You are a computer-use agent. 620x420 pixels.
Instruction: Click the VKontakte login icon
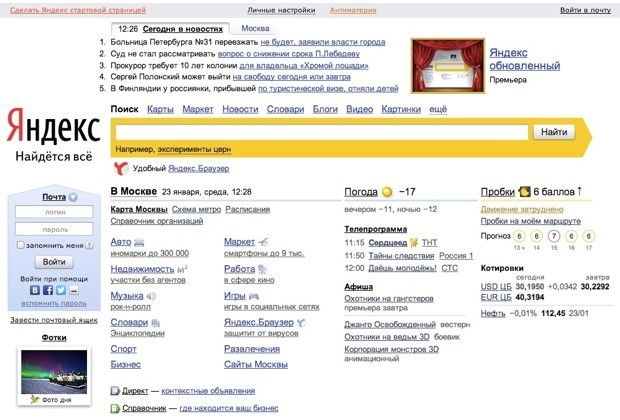coord(35,290)
